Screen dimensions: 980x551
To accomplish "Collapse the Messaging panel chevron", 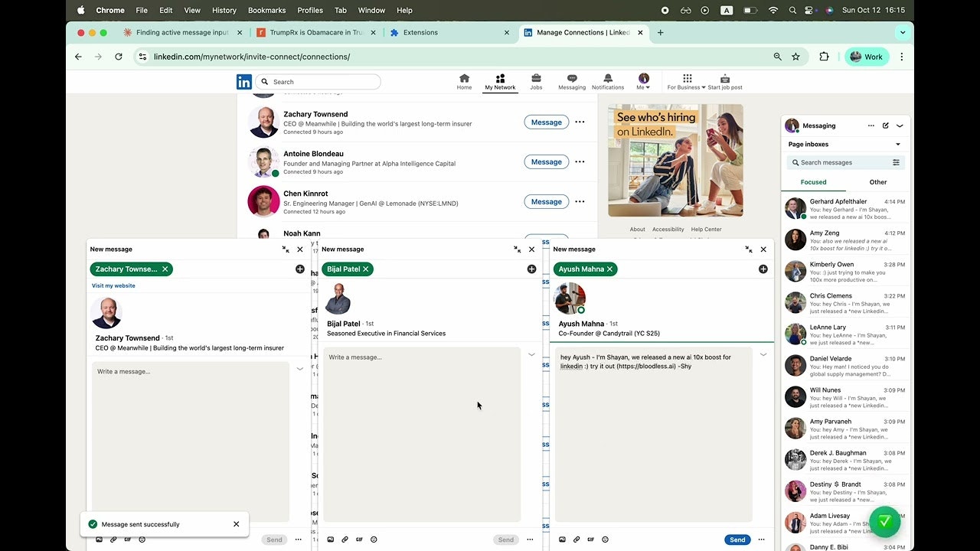I will (x=900, y=126).
